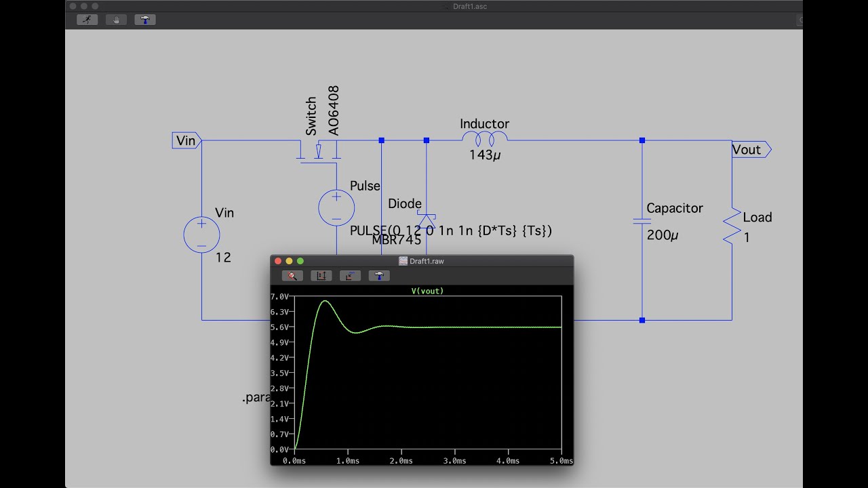Autorange the Y axis in the Draft1.raw toolbar

coord(321,276)
